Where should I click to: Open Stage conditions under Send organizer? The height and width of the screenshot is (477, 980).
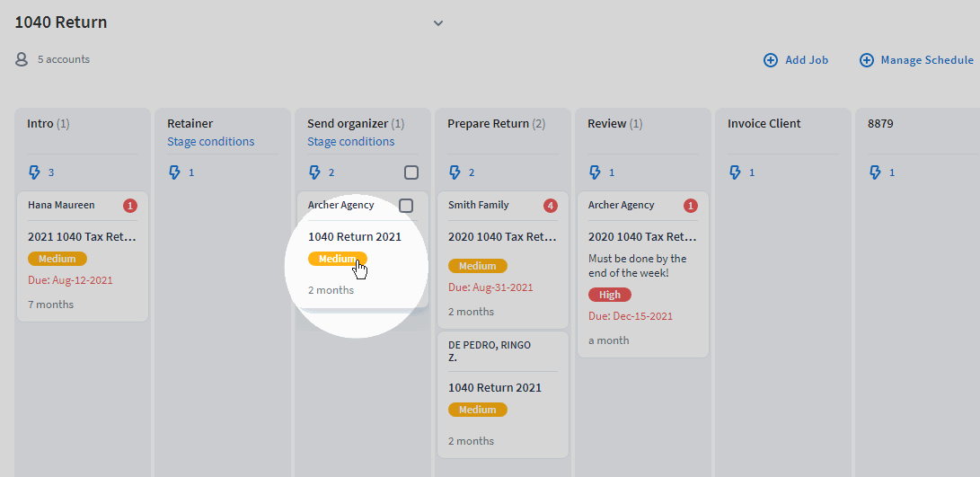pos(350,141)
